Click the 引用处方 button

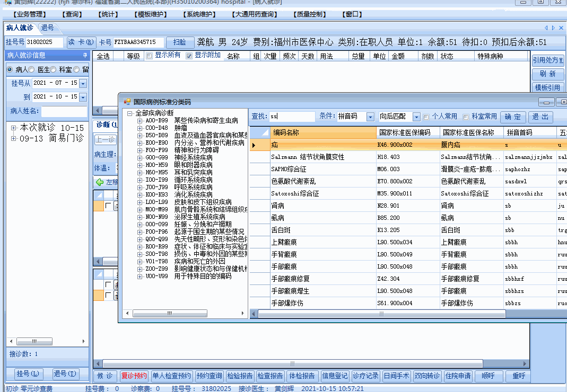pos(548,60)
